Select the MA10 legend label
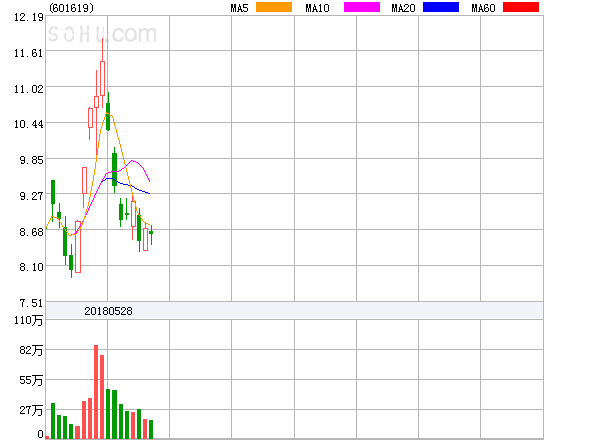The width and height of the screenshot is (600, 440). pyautogui.click(x=317, y=8)
